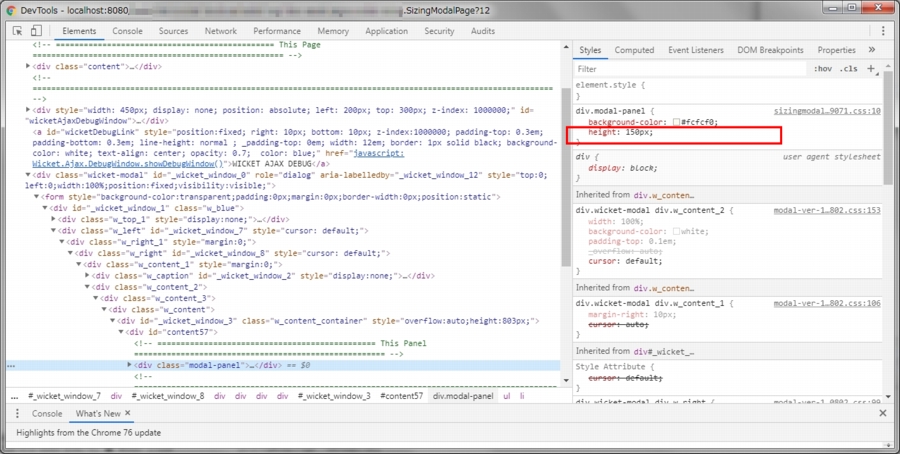This screenshot has width=900, height=454.
Task: Click the Styles filter input field
Action: tap(690, 69)
